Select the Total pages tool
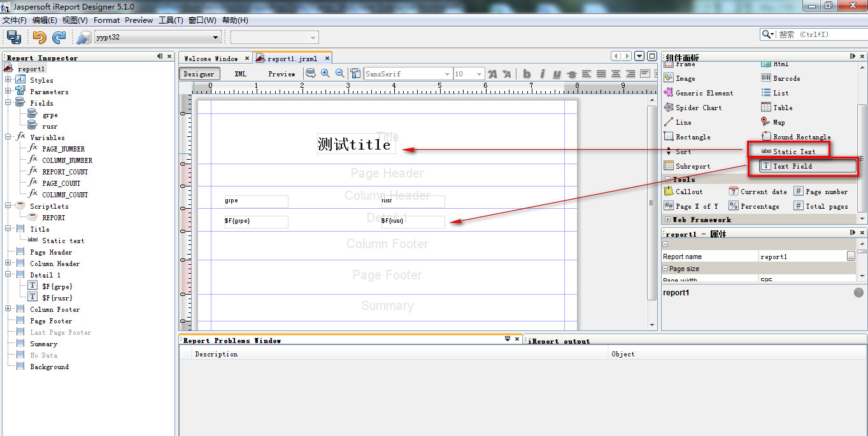868x436 pixels. (821, 206)
